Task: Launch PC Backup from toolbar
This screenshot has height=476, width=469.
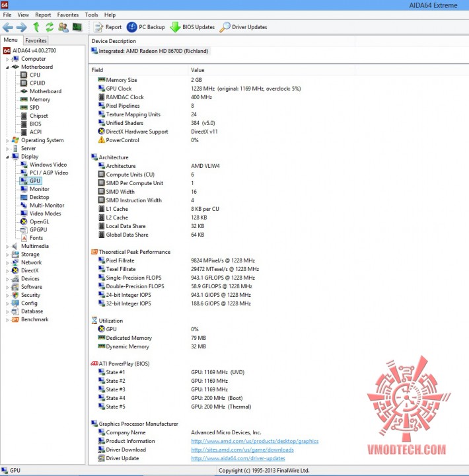Action: (x=145, y=27)
